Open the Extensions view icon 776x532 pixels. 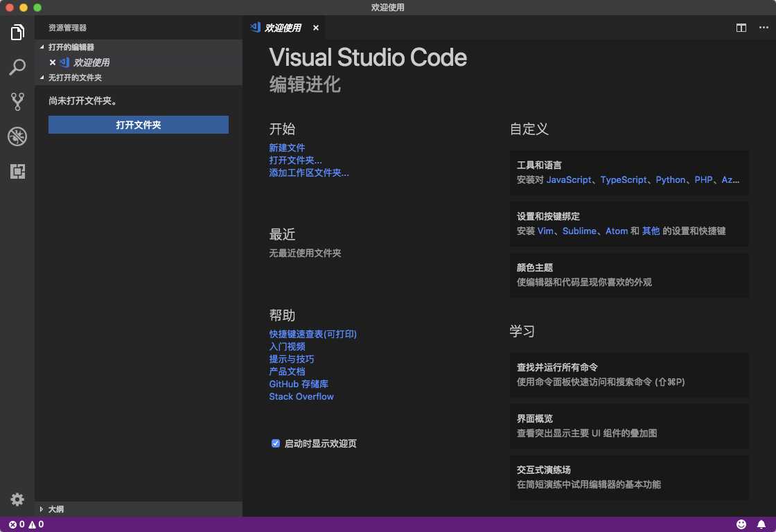17,171
